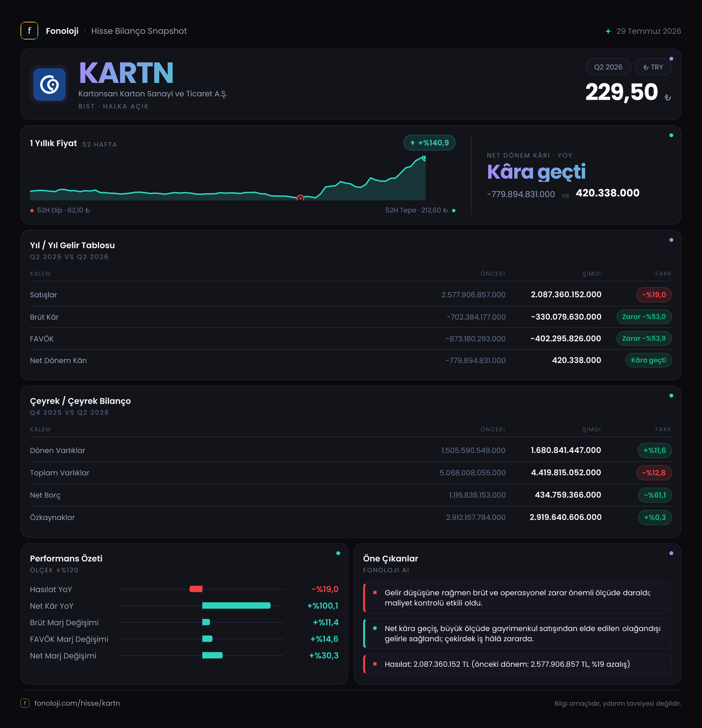Click the +%100,1 Net Kâr YoY value
Viewport: 702px width, 728px height.
click(323, 606)
